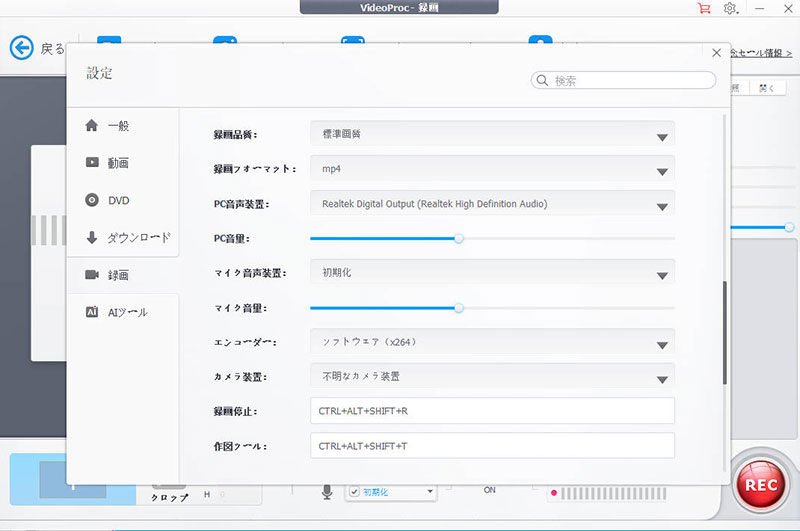
Task: Minimize the VideoProc window
Action: coord(760,8)
